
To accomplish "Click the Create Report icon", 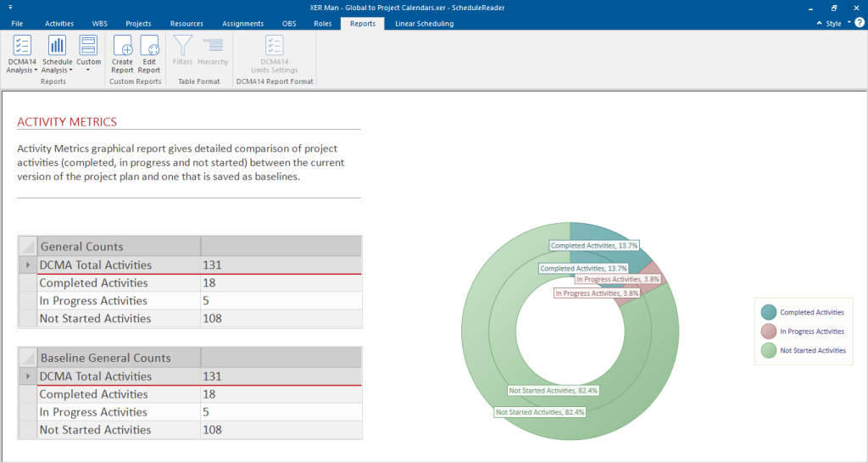I will (122, 46).
